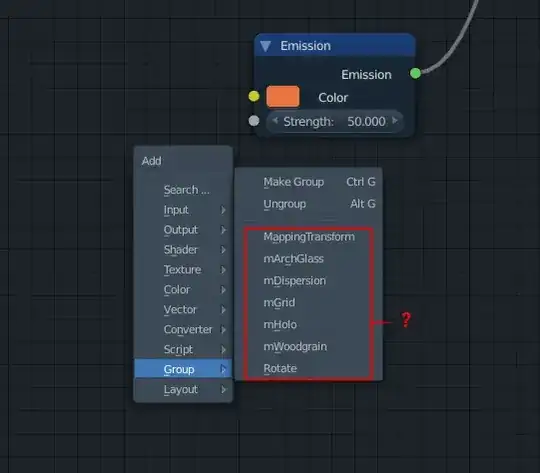540x473 pixels.
Task: Click the yellow Color input socket
Action: [x=254, y=96]
